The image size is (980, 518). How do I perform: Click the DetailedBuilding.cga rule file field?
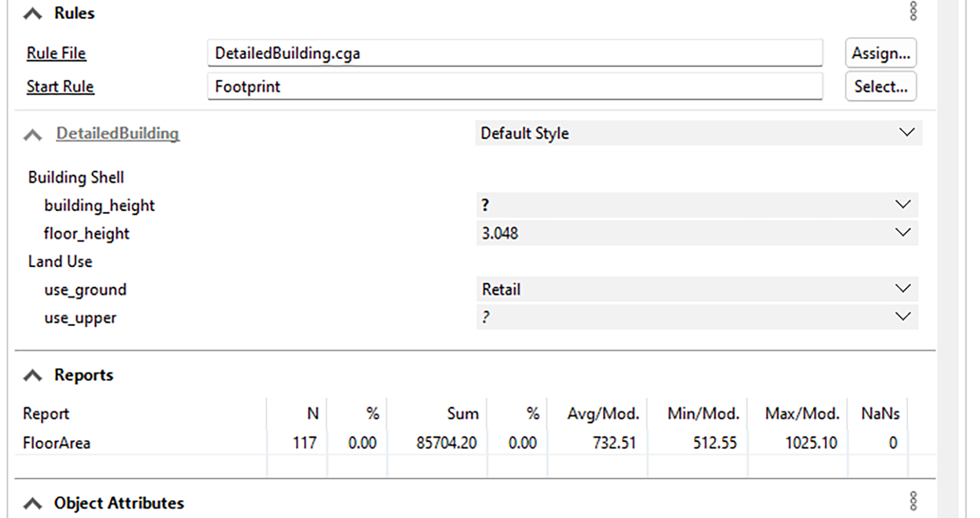click(514, 53)
